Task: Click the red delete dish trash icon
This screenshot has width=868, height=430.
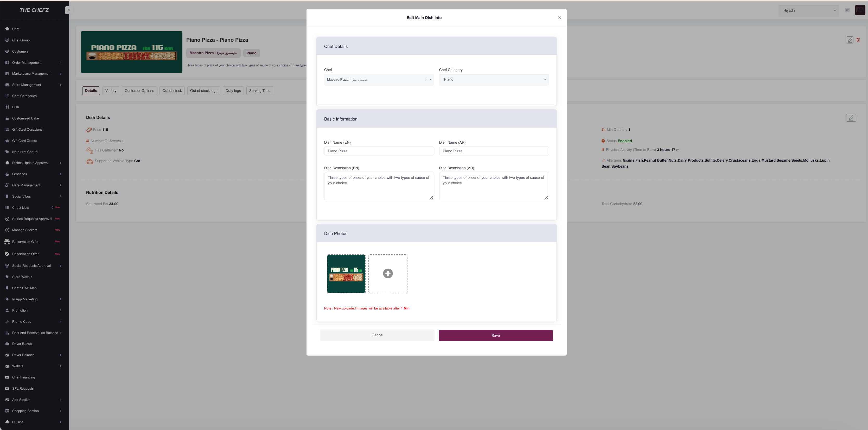Action: click(858, 40)
